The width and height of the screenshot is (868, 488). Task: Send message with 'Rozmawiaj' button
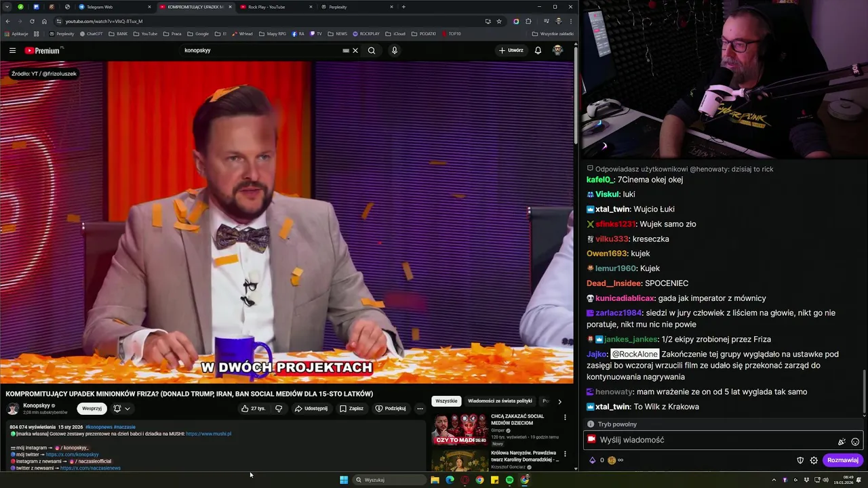[x=843, y=460]
